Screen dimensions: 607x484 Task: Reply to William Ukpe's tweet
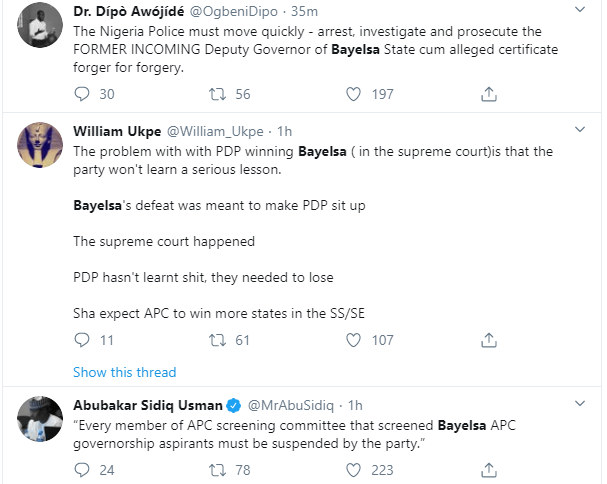click(x=84, y=340)
